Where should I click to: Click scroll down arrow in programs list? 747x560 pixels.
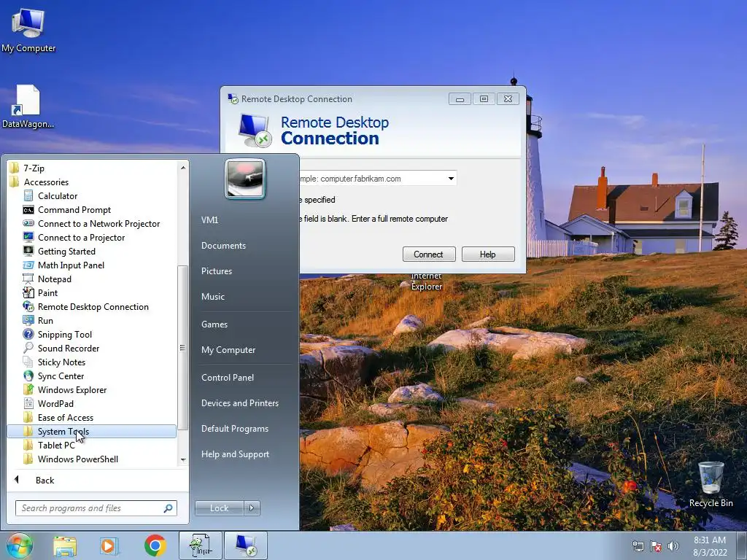tap(183, 460)
